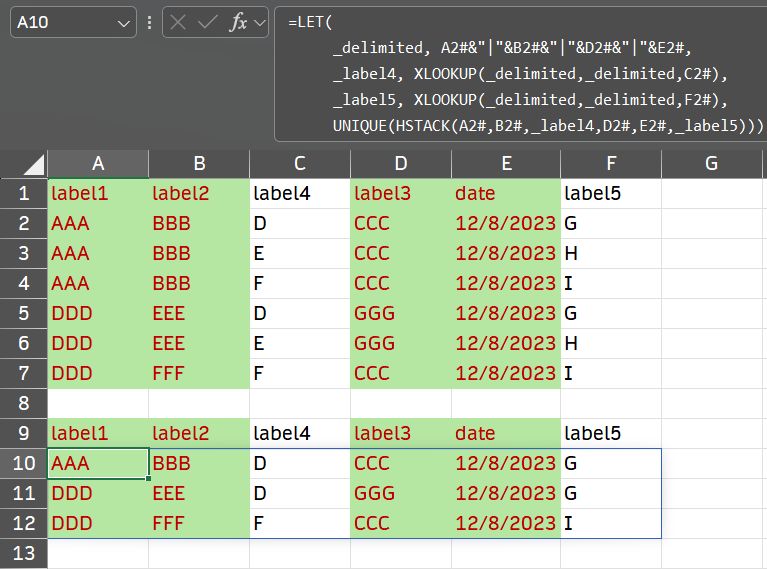This screenshot has height=569, width=767.
Task: Select column E header
Action: (506, 163)
